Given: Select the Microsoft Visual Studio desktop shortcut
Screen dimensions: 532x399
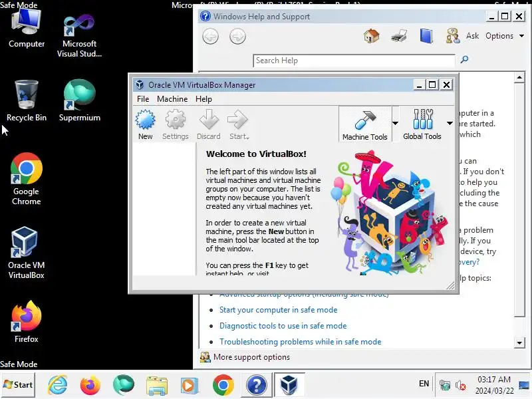Looking at the screenshot, I should coord(79,35).
